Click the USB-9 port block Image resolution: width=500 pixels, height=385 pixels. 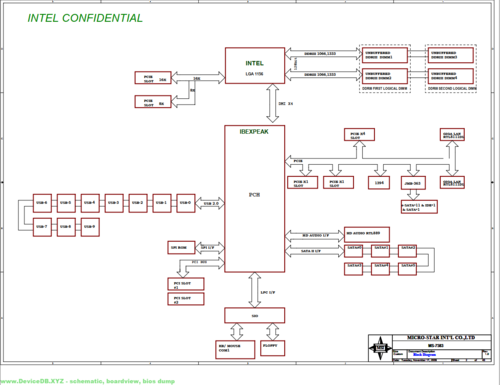coord(90,227)
